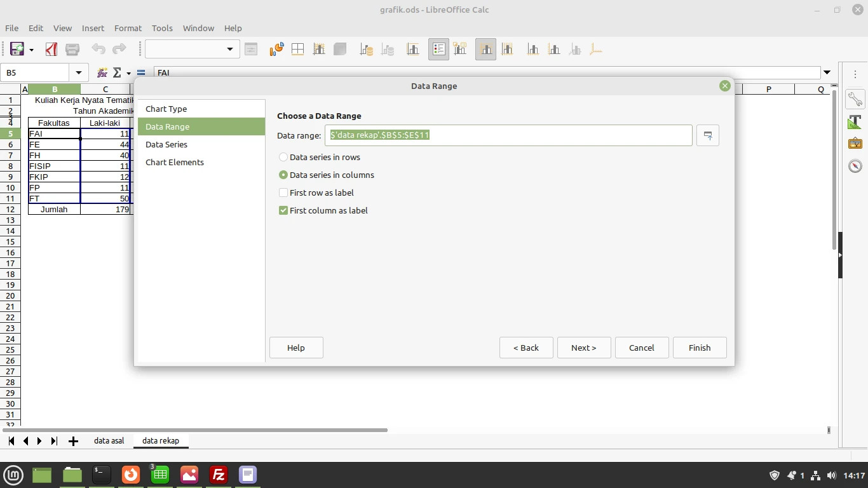Click the Chart Area icon
Screen dimensions: 868x488
[297, 50]
